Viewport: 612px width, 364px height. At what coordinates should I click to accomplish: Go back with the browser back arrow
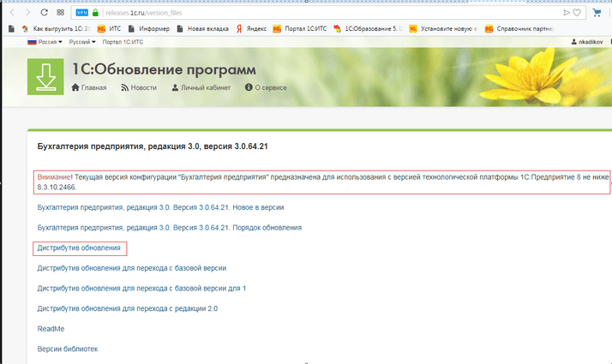(12, 13)
